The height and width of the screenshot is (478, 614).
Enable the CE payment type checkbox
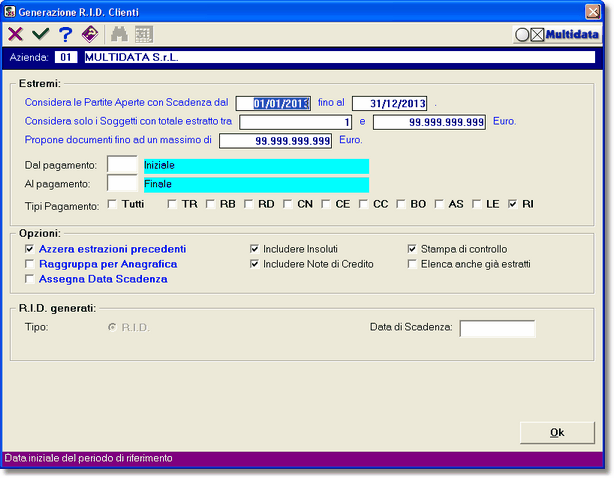(x=325, y=204)
